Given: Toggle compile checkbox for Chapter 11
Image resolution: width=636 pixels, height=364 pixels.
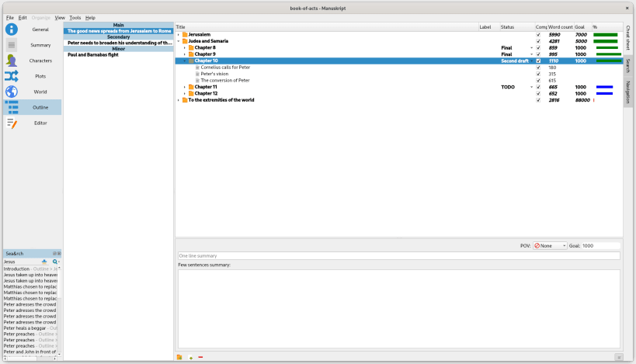Looking at the screenshot, I should (538, 87).
